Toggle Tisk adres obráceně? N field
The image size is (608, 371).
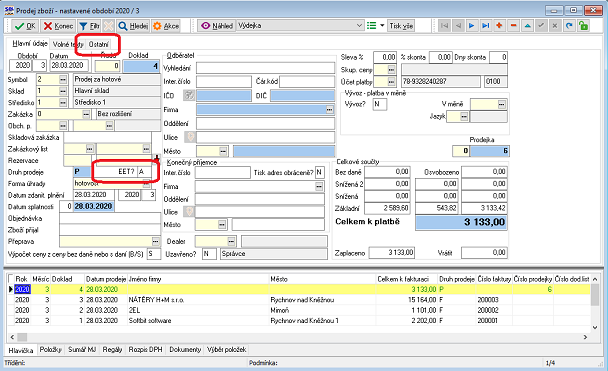coord(320,173)
